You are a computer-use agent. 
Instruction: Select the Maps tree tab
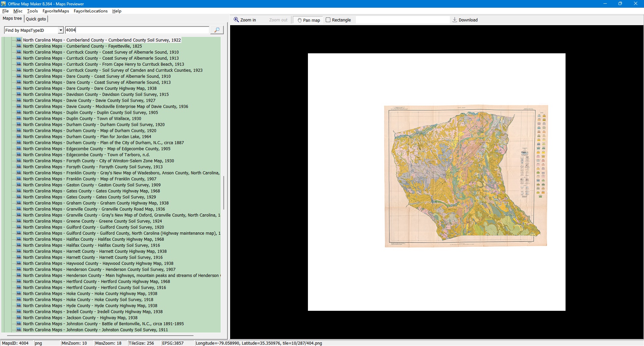coord(12,18)
